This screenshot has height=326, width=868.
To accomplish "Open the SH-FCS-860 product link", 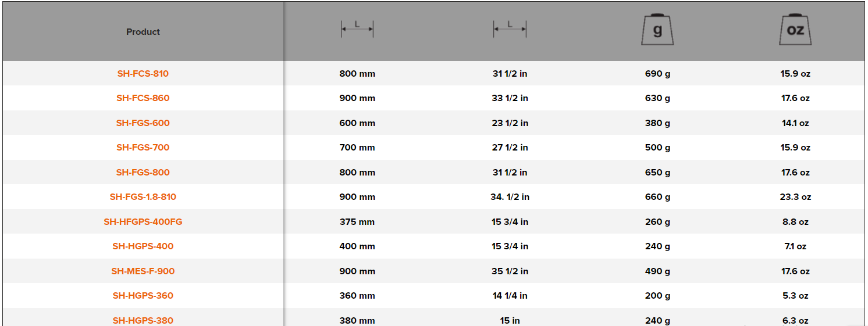I will tap(143, 98).
